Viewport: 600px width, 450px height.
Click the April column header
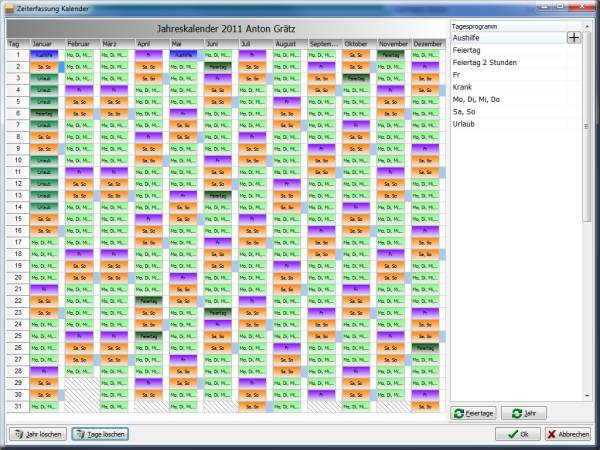pos(152,44)
